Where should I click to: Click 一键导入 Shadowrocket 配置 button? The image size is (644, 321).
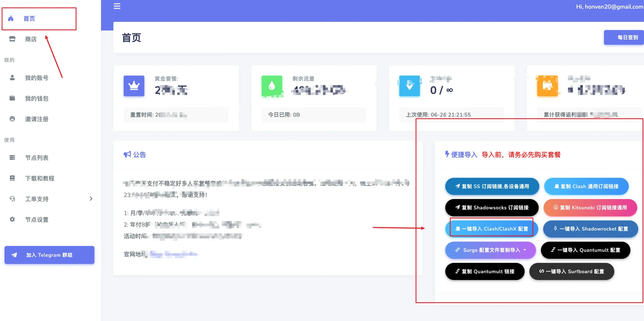pyautogui.click(x=590, y=229)
